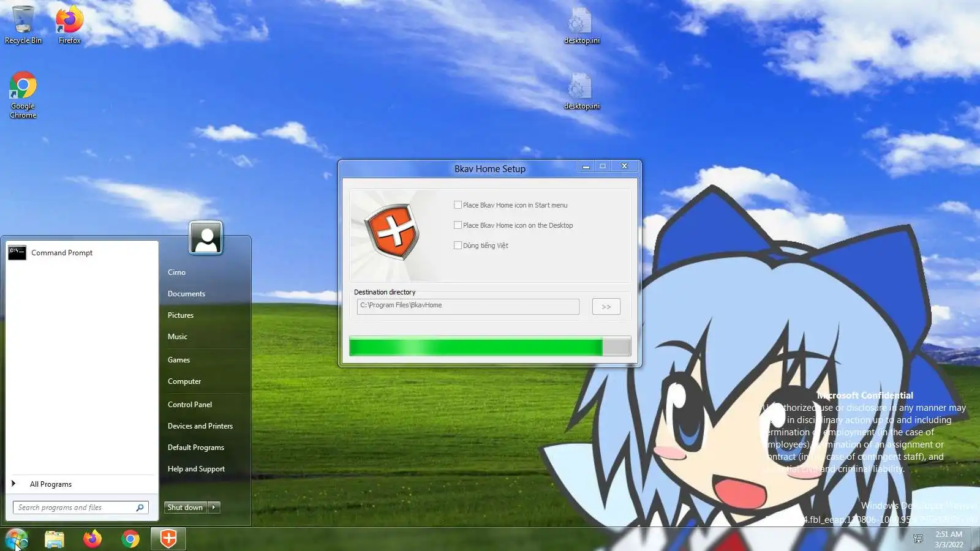980x551 pixels.
Task: Select the lower desktop.ini file icon
Action: 581,91
